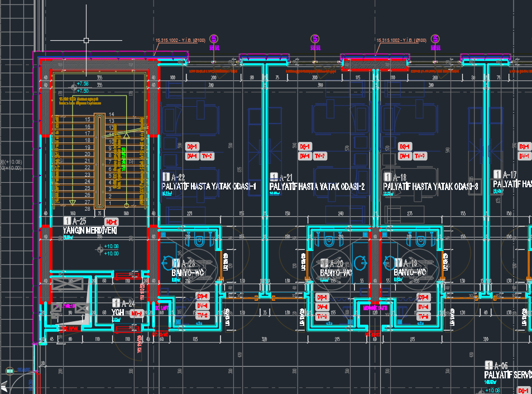
Task: Click the MEKANİK ŞAFT text label
Action: coord(375,308)
